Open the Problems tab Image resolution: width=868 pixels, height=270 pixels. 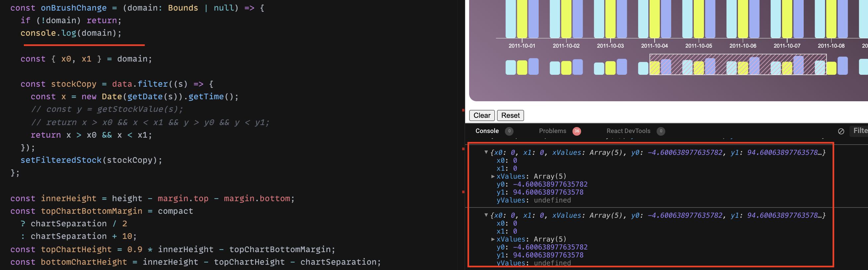pos(553,131)
